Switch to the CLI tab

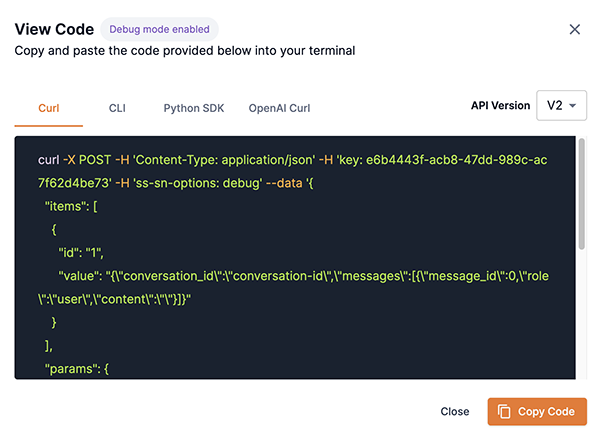[x=117, y=107]
